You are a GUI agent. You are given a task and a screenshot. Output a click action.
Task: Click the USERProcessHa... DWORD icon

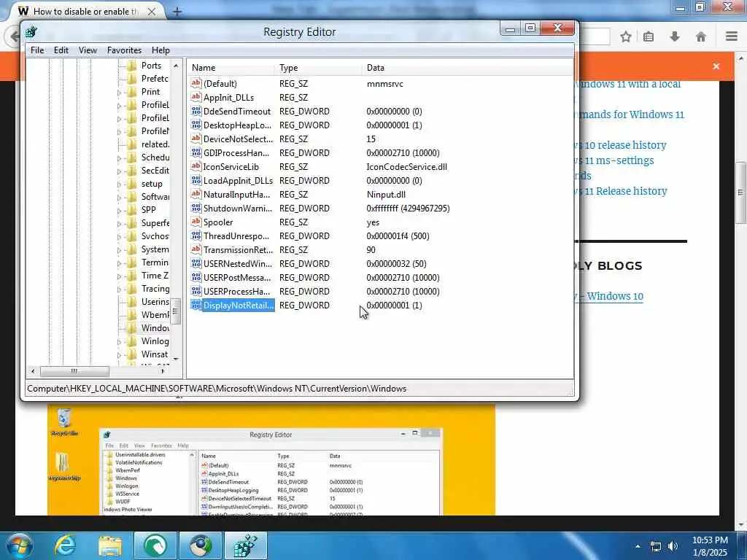click(x=196, y=290)
